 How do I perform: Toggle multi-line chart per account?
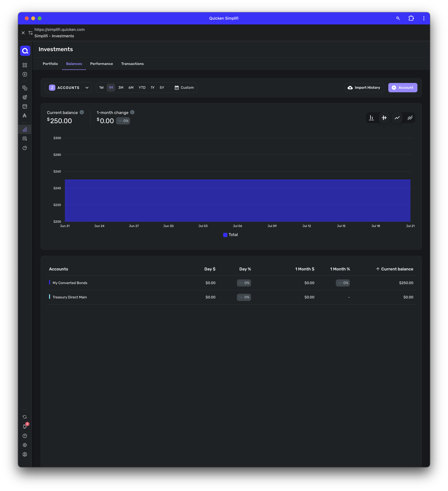click(410, 118)
